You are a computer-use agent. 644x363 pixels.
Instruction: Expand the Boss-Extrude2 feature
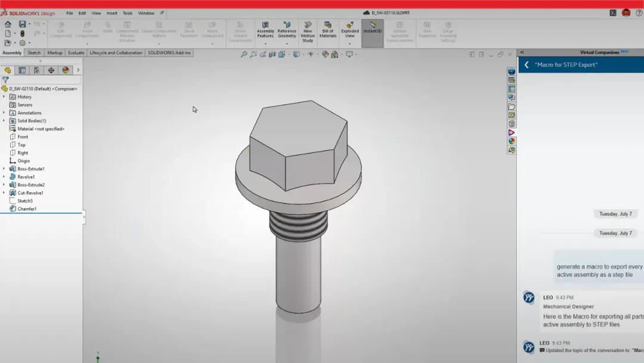4,184
